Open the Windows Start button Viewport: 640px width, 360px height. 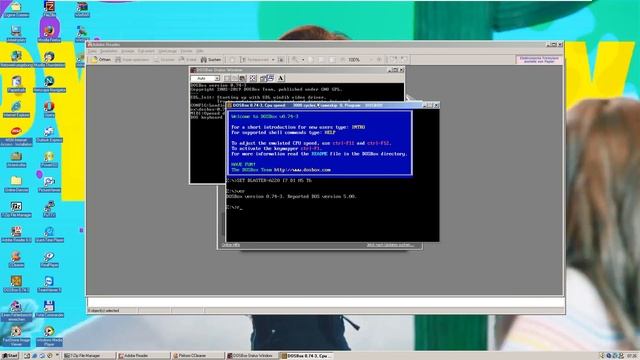[x=10, y=356]
